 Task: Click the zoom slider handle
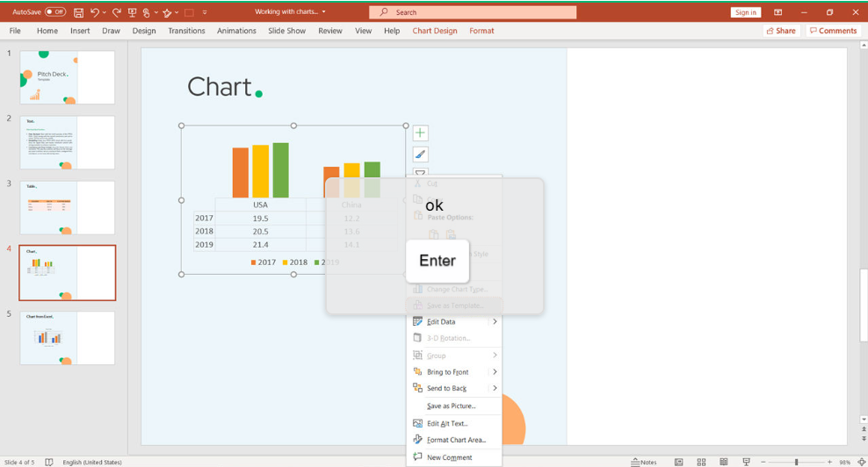coord(796,462)
